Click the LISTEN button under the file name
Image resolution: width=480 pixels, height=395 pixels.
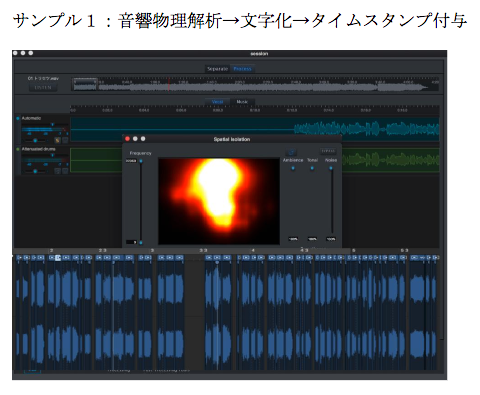click(43, 87)
